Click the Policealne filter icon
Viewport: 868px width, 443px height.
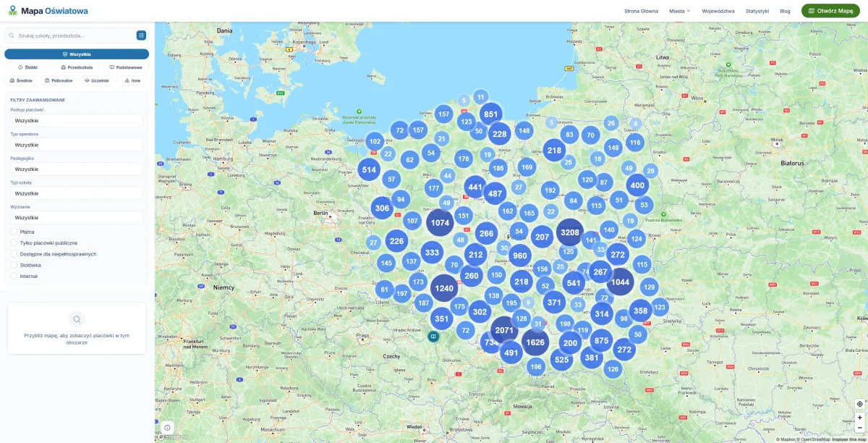47,80
